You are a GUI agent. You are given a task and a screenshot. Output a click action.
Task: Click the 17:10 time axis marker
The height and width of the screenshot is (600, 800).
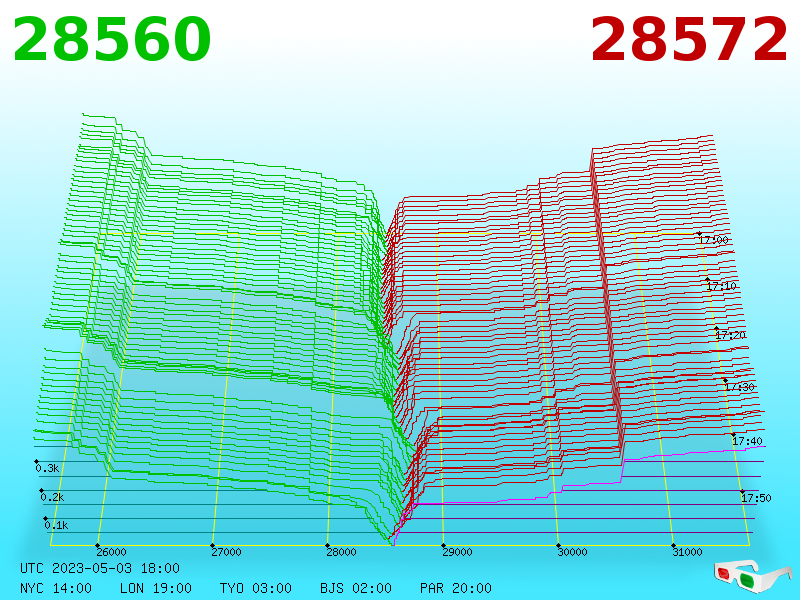(x=721, y=286)
